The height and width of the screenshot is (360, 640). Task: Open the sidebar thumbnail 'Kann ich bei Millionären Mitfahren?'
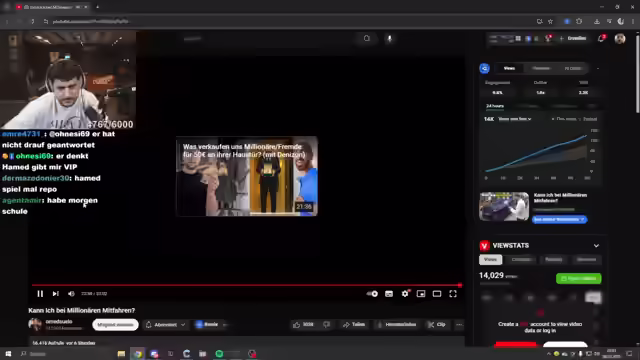coord(504,206)
